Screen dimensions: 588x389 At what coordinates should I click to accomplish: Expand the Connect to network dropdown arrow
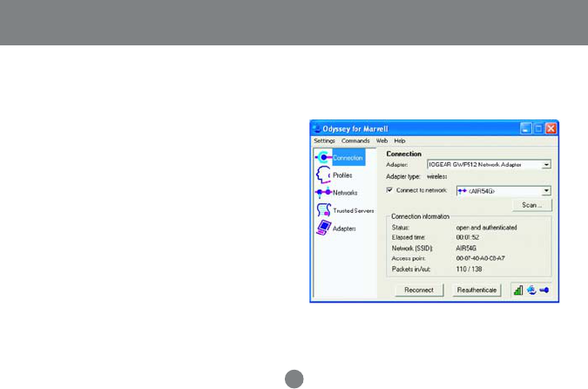click(x=546, y=191)
